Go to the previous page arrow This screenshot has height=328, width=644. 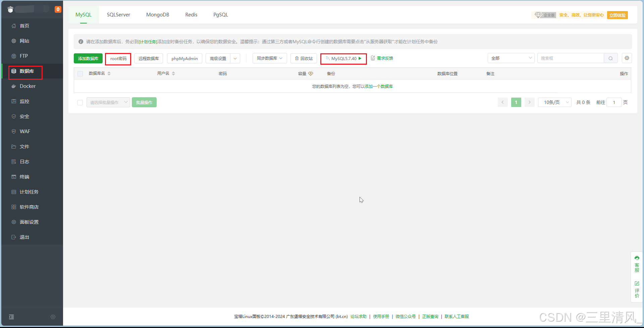tap(503, 102)
